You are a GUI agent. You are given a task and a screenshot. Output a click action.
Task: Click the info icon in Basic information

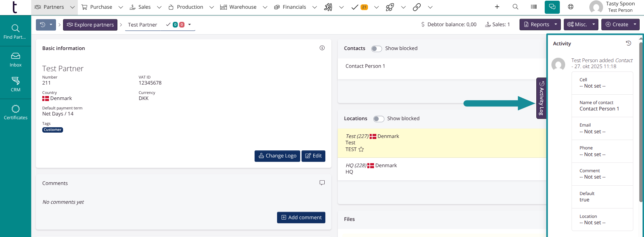(x=322, y=48)
